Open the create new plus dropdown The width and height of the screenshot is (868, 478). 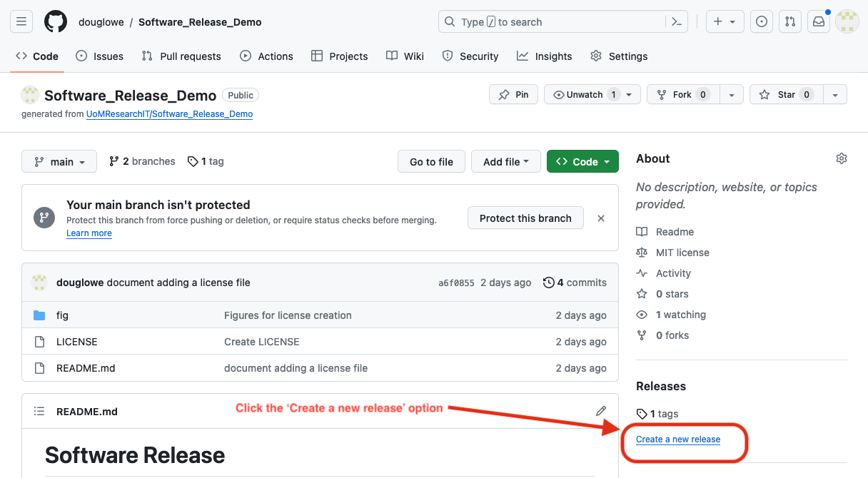(725, 22)
